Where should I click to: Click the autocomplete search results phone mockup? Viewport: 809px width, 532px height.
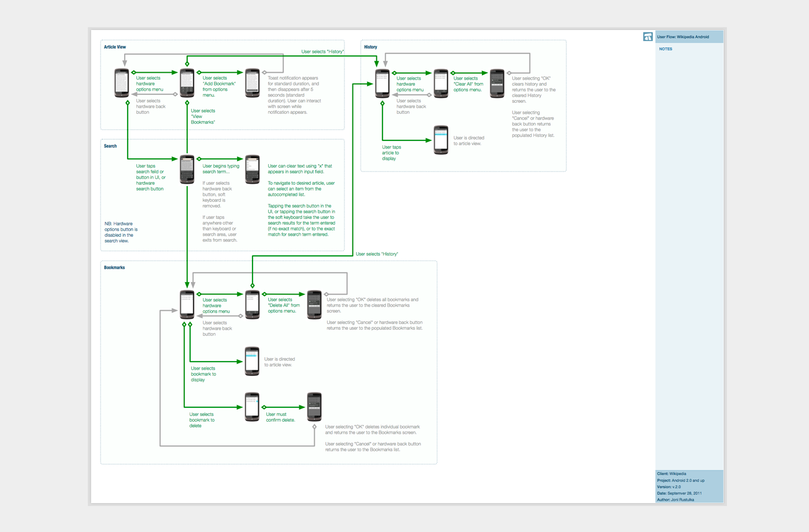click(x=253, y=169)
